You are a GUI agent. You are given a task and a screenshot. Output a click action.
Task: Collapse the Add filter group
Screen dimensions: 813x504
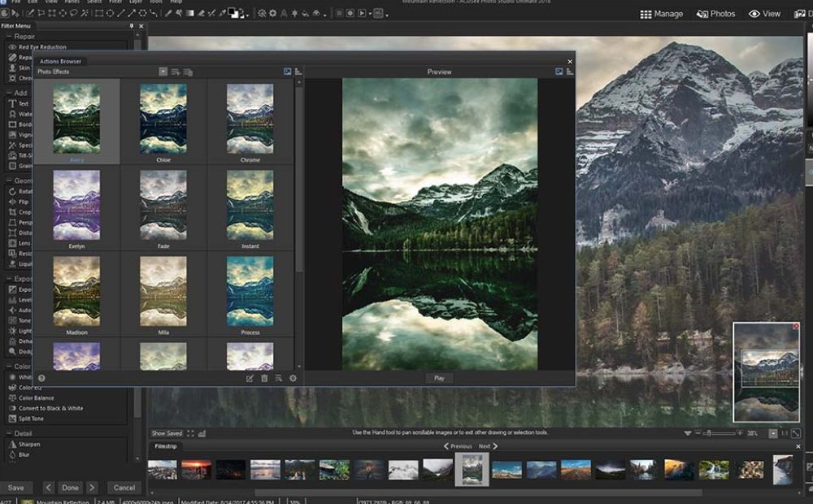tap(9, 93)
